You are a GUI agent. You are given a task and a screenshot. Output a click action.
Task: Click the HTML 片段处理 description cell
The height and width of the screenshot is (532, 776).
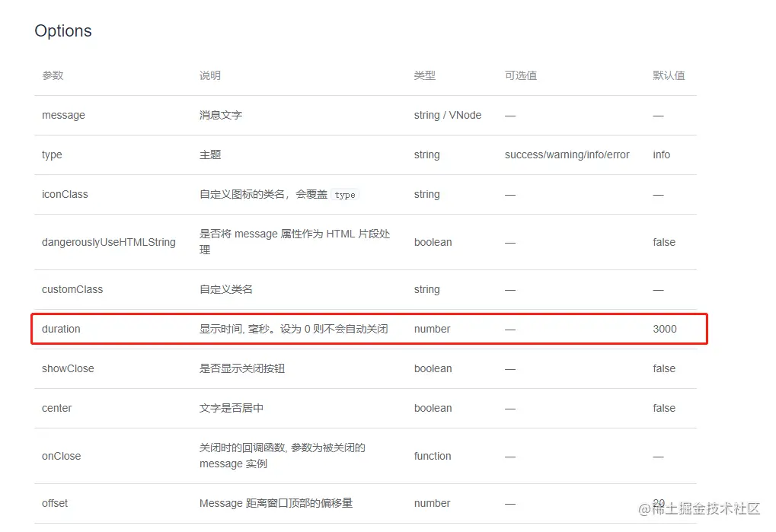pos(295,242)
